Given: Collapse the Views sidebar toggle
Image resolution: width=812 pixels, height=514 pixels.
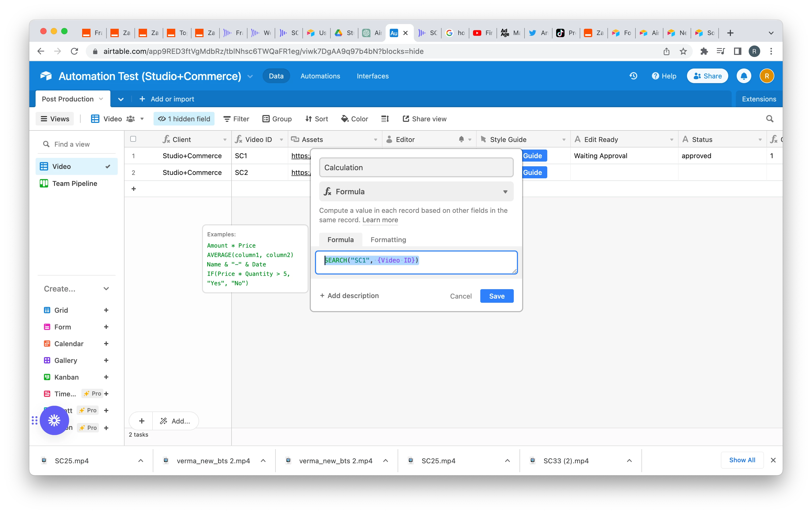Looking at the screenshot, I should point(55,119).
